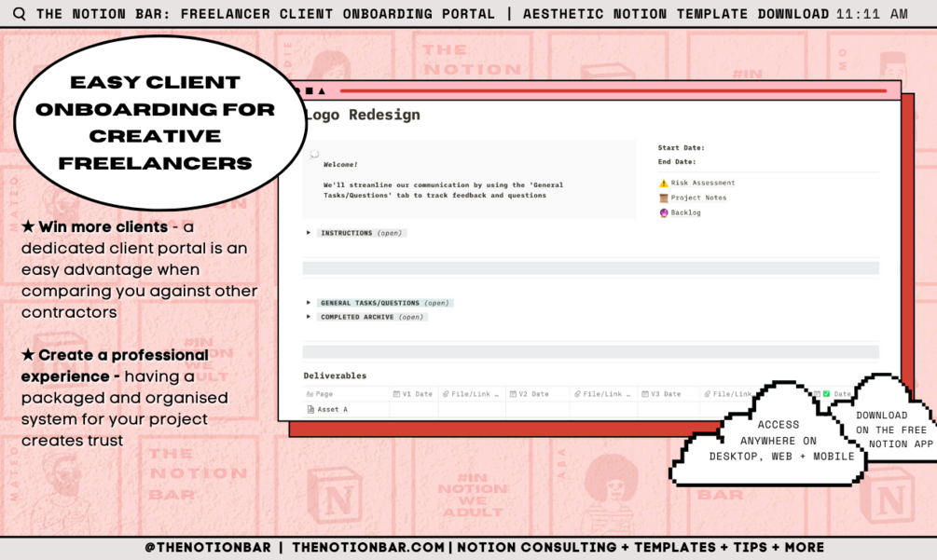Click the Aa title icon in Page column header
This screenshot has height=560, width=937.
coord(310,394)
